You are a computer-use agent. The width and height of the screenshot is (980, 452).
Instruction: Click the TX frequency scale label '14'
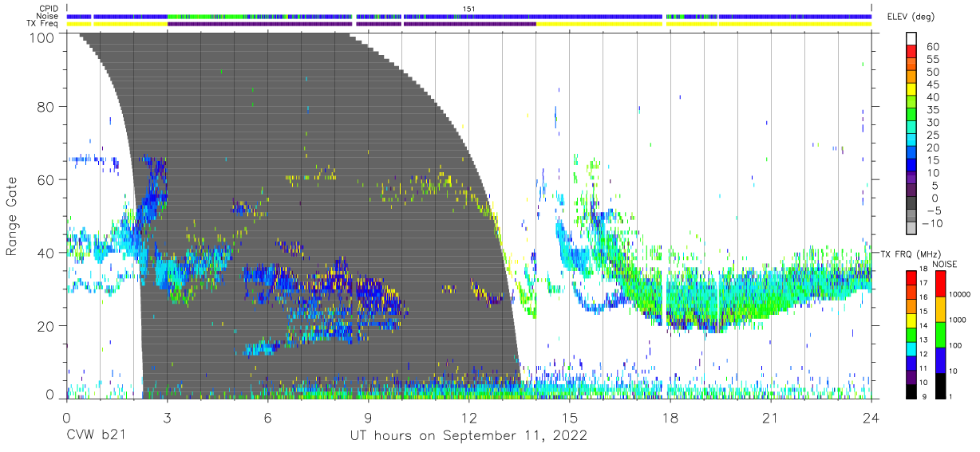click(x=924, y=327)
